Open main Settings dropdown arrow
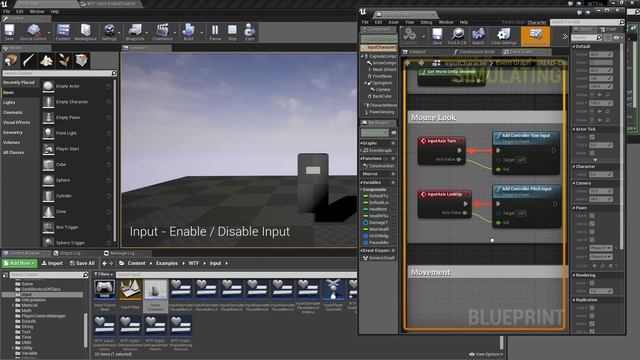The height and width of the screenshot is (360, 640). tap(120, 32)
